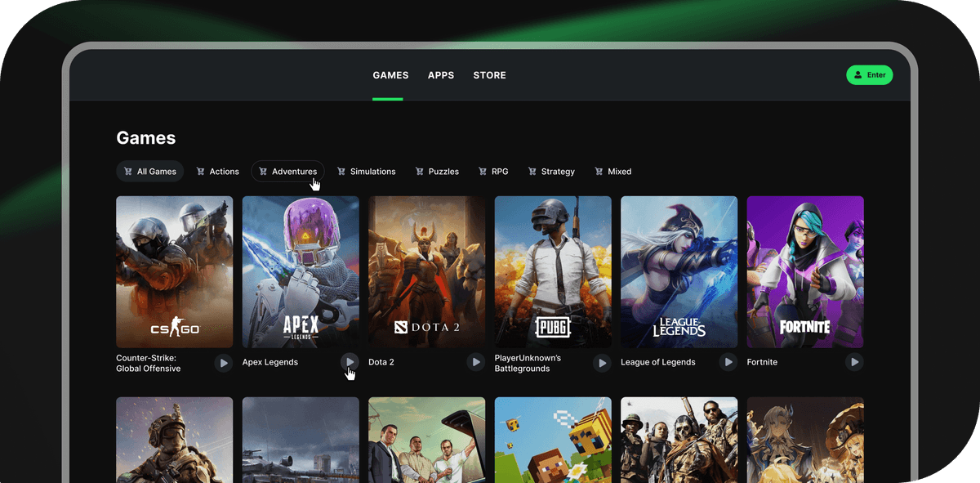Viewport: 980px width, 483px height.
Task: Click the "Dota 2" title text
Action: point(381,362)
